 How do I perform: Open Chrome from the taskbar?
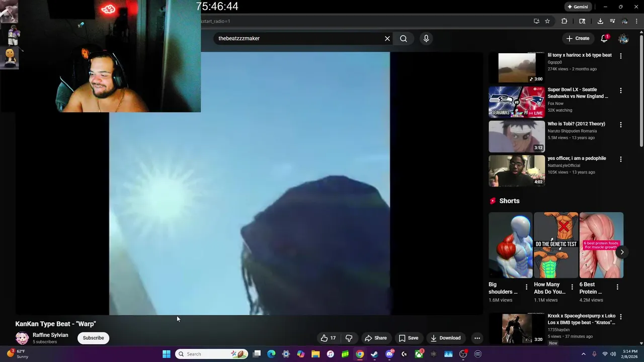pyautogui.click(x=360, y=354)
